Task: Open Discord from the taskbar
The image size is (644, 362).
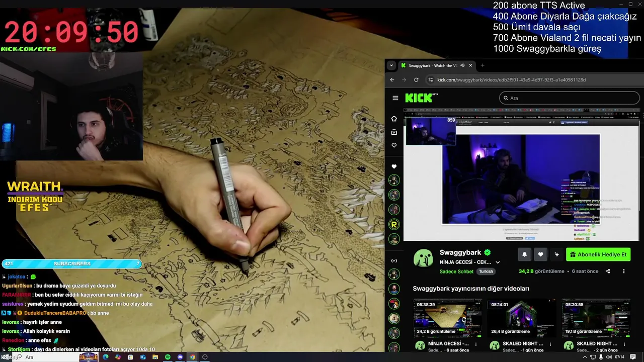Action: [180, 357]
